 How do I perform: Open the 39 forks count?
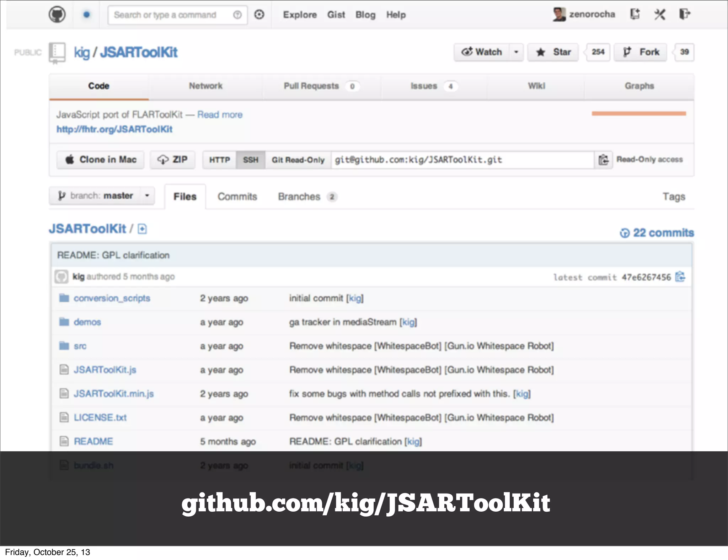click(684, 52)
